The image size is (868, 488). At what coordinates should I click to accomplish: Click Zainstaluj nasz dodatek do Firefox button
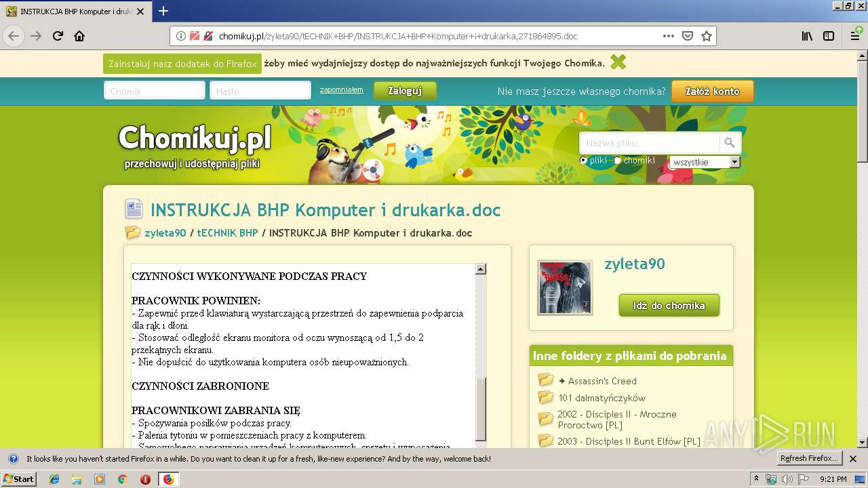(182, 64)
